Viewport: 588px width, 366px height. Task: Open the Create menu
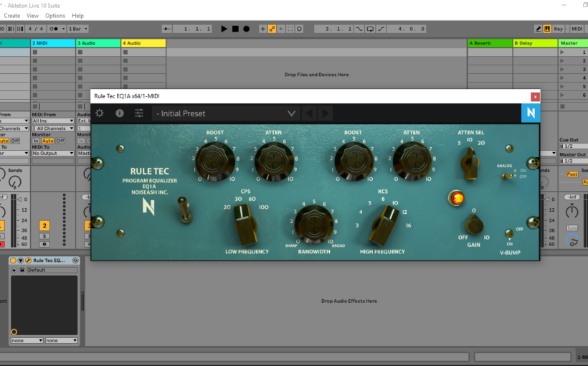click(12, 16)
